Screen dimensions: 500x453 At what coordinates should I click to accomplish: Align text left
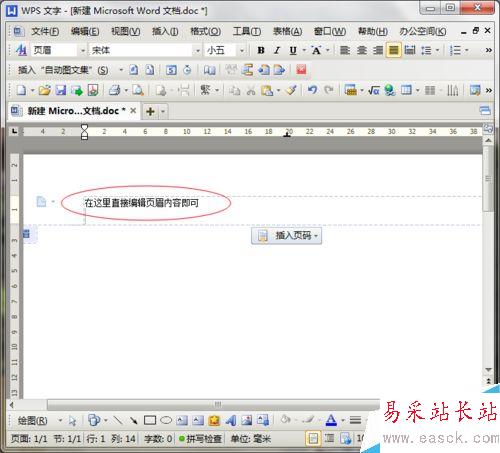click(x=345, y=50)
